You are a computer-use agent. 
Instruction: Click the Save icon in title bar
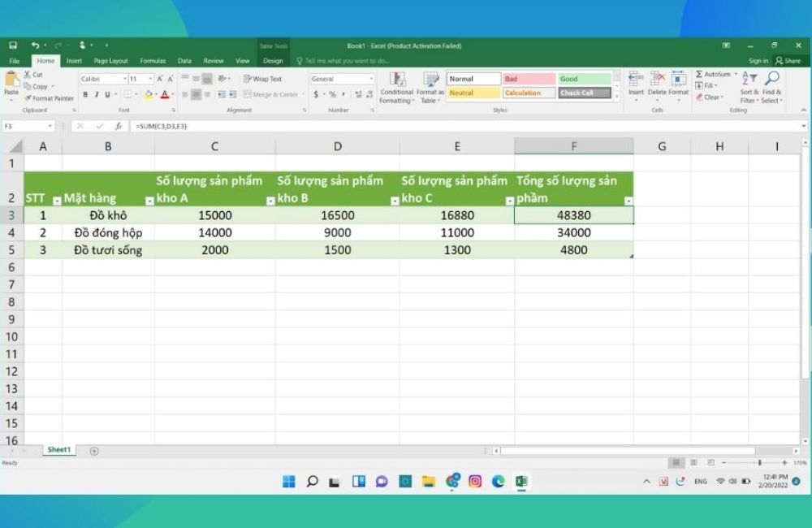tap(13, 45)
